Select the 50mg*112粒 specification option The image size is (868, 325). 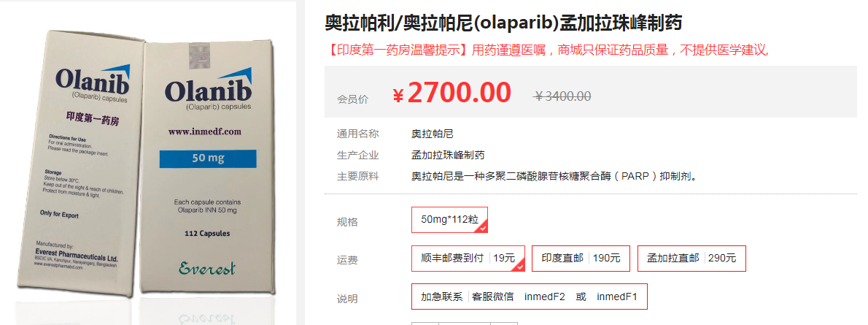click(449, 219)
